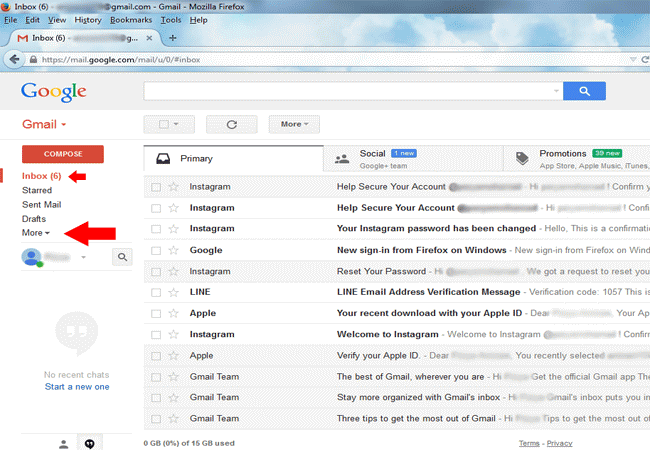Expand More labels in left sidebar
Image resolution: width=650 pixels, height=450 pixels.
pos(36,233)
